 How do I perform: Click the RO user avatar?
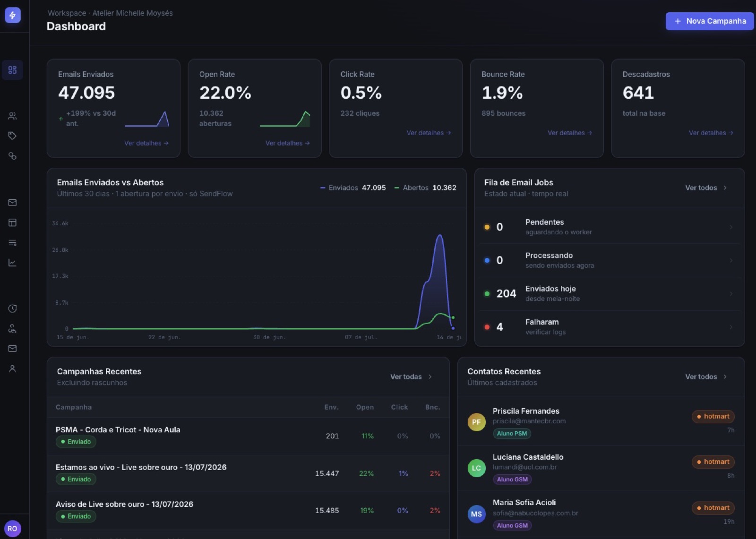[x=12, y=529]
